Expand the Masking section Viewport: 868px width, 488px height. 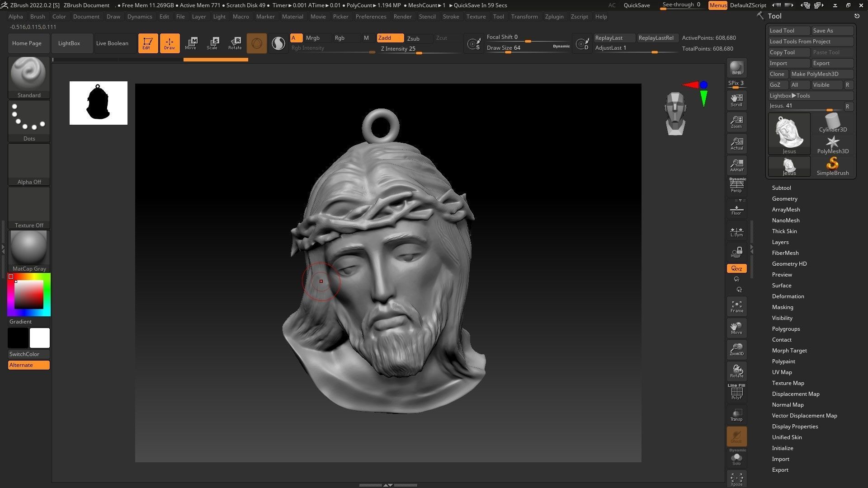[782, 307]
